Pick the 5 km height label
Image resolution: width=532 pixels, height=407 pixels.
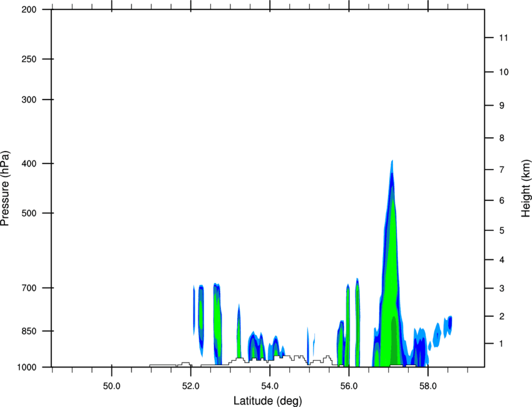tap(502, 231)
